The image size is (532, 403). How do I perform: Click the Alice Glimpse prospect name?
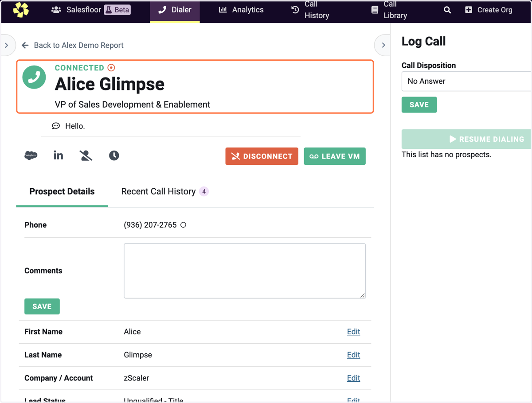tap(110, 84)
